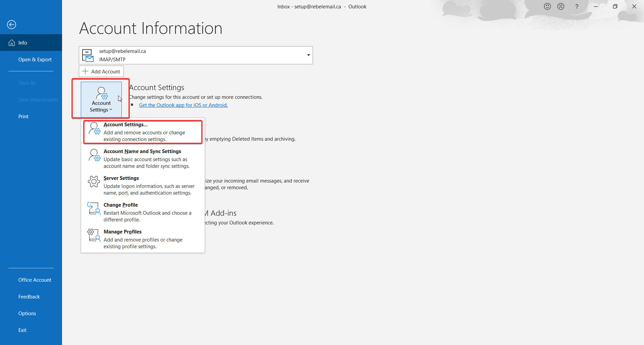The width and height of the screenshot is (644, 345).
Task: Select the Info tab
Action: click(x=31, y=43)
